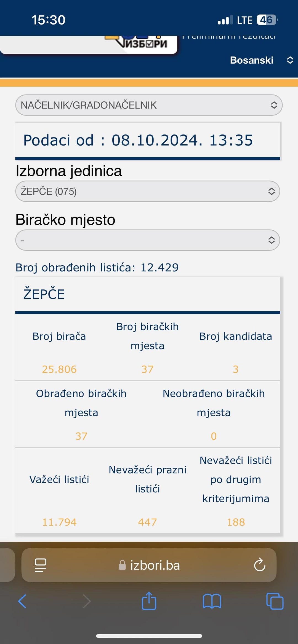Open the empty Biračko mjesto dropdown

148,240
